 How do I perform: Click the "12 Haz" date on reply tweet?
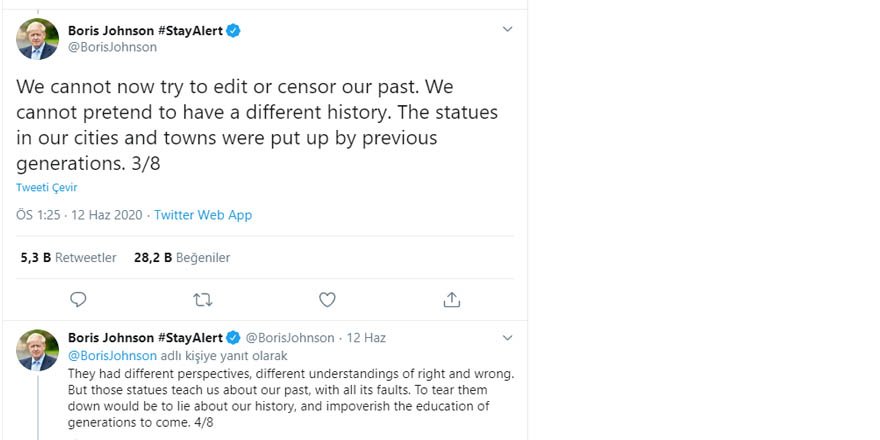pos(366,338)
